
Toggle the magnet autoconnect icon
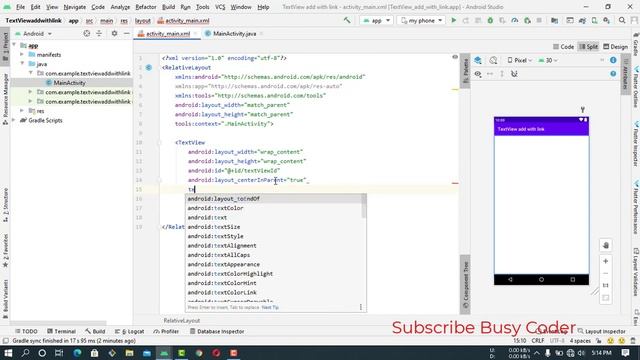[x=514, y=74]
